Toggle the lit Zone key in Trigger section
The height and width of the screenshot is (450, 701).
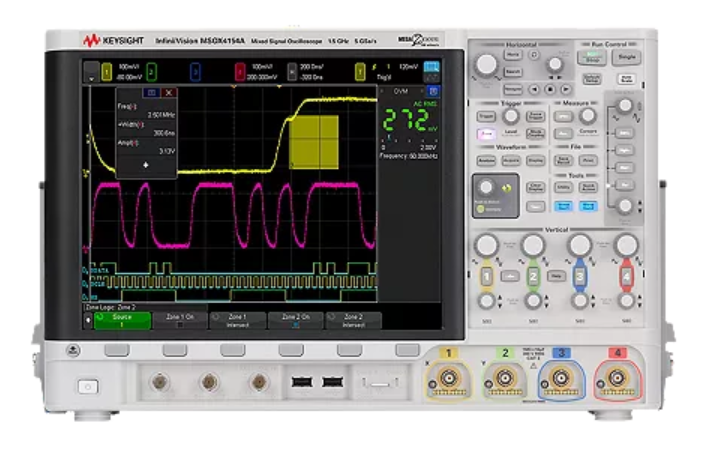[x=486, y=134]
